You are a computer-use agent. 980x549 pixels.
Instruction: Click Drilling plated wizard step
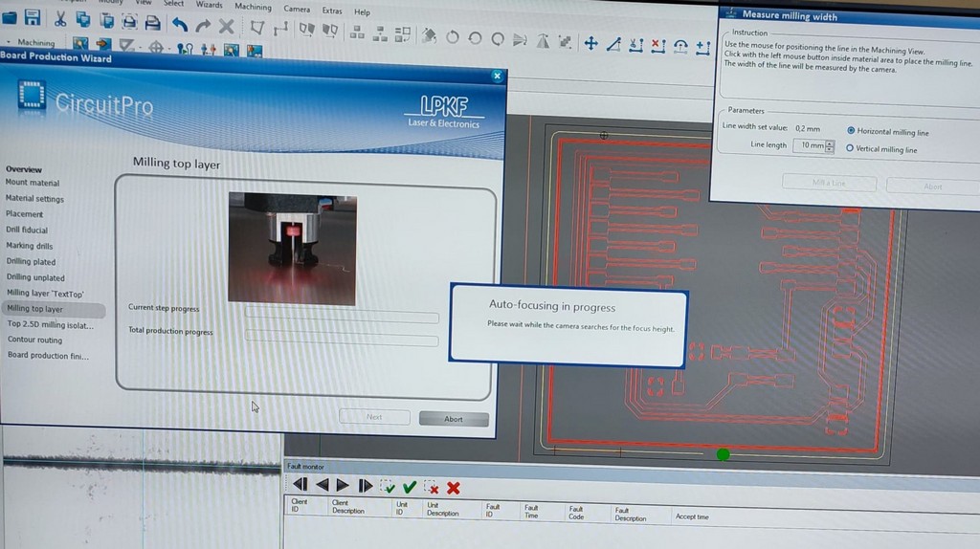coord(32,262)
